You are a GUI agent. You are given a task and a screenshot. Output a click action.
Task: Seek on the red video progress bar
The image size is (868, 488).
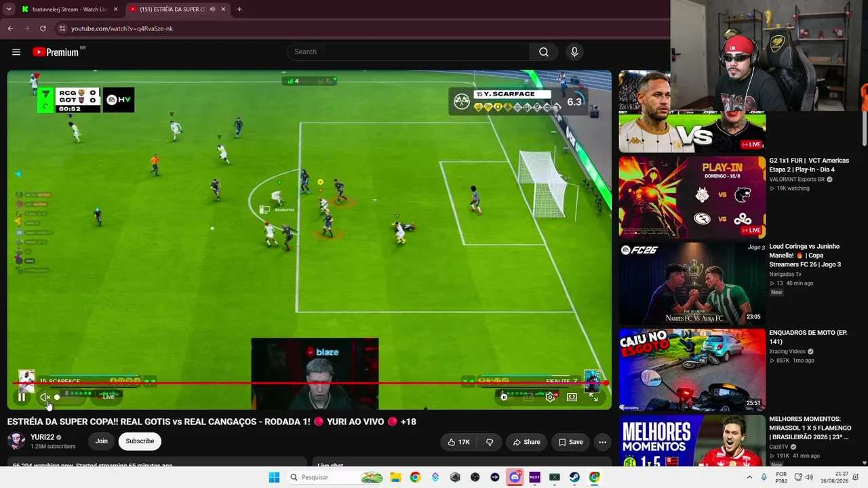(x=309, y=384)
